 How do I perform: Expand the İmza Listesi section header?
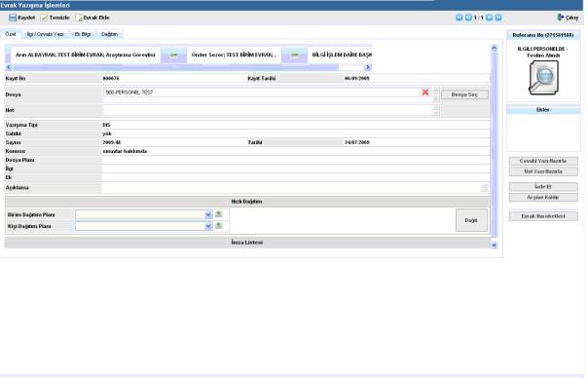click(247, 243)
